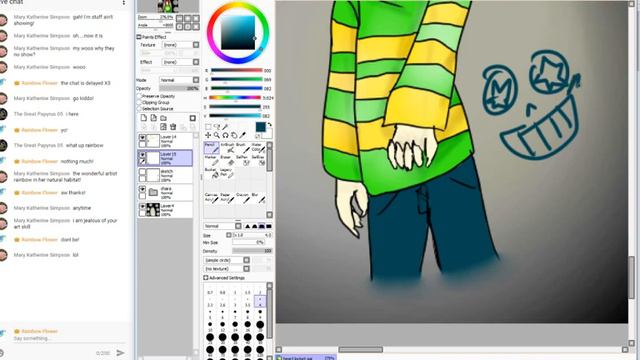This screenshot has width=640, height=360.
Task: Choose the Magic Wand tool
Action: (x=225, y=127)
